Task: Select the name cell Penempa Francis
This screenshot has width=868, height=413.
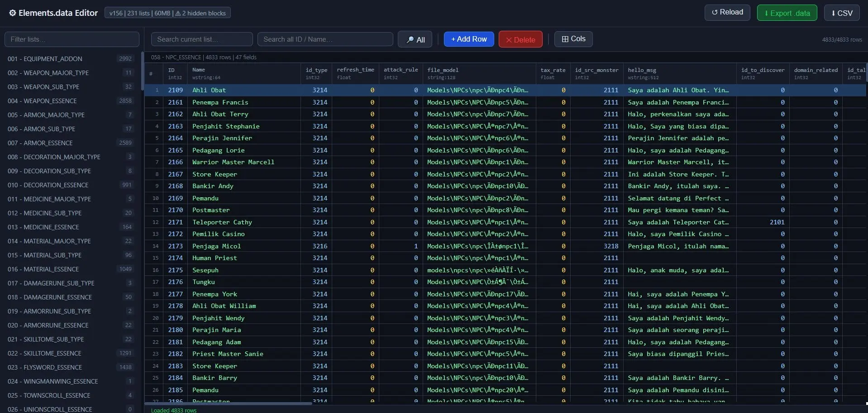Action: [244, 102]
